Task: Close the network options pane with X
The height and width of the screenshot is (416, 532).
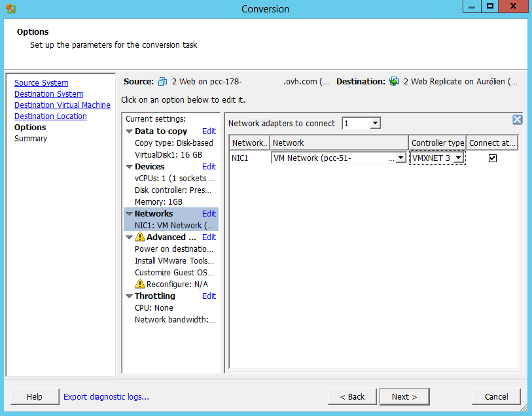Action: tap(517, 119)
